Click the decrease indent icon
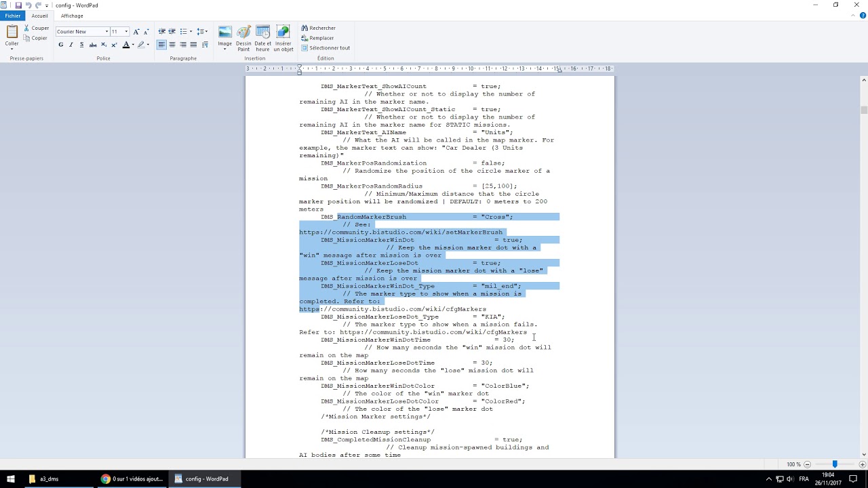This screenshot has width=868, height=488. point(161,31)
